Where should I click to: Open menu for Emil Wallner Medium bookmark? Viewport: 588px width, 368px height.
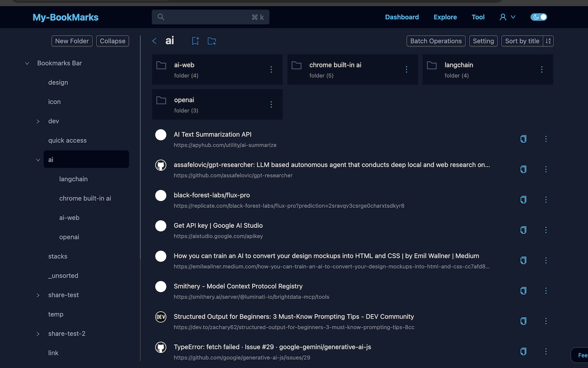click(546, 260)
